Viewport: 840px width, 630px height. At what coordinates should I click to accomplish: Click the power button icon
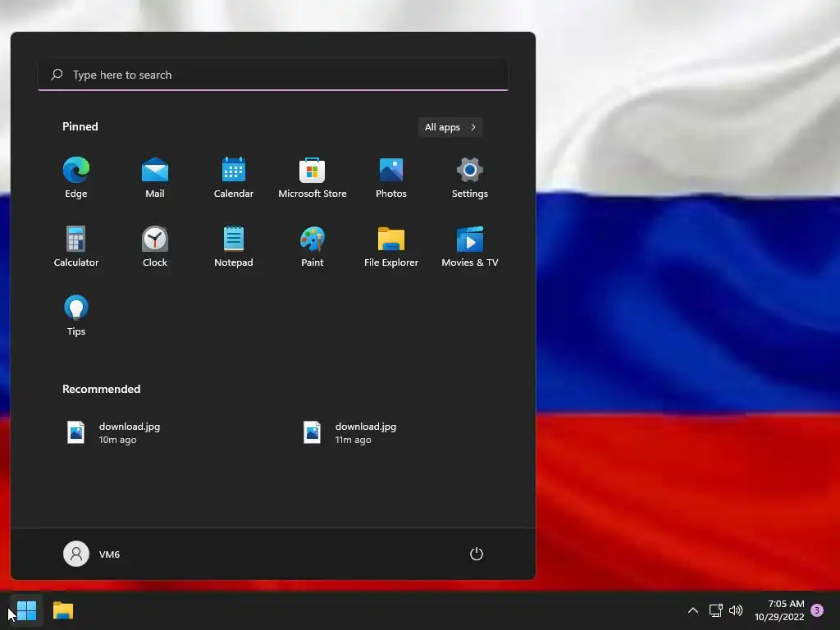(x=477, y=554)
